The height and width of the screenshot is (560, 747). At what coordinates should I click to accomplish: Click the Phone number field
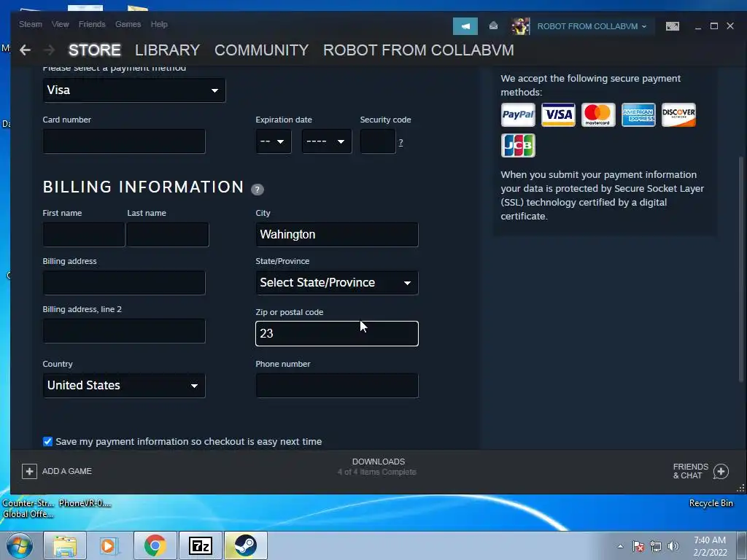click(x=337, y=385)
